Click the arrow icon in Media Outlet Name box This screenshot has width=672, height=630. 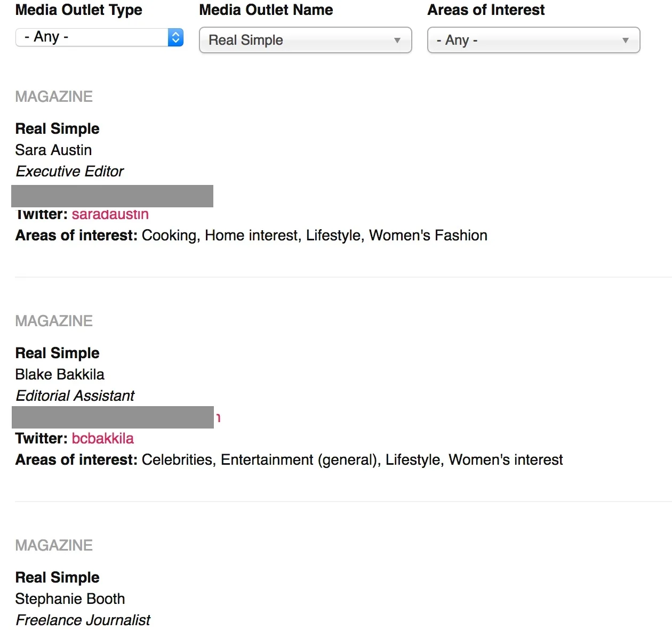397,41
